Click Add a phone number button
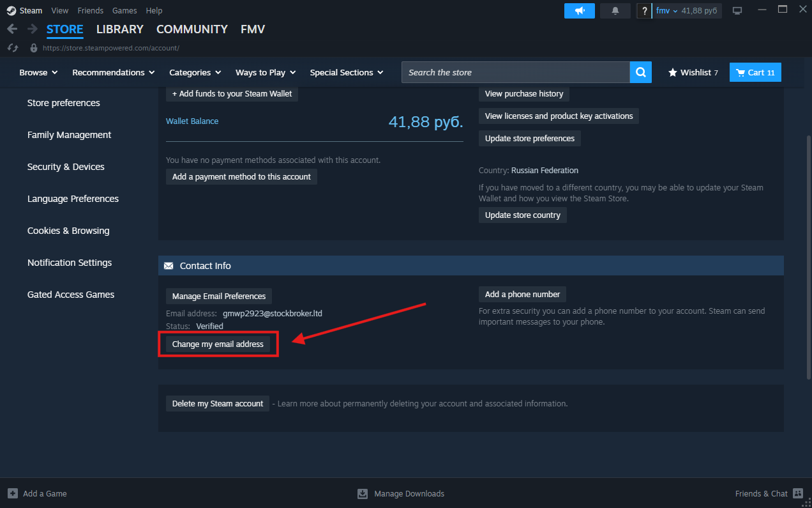This screenshot has width=812, height=508. point(522,294)
